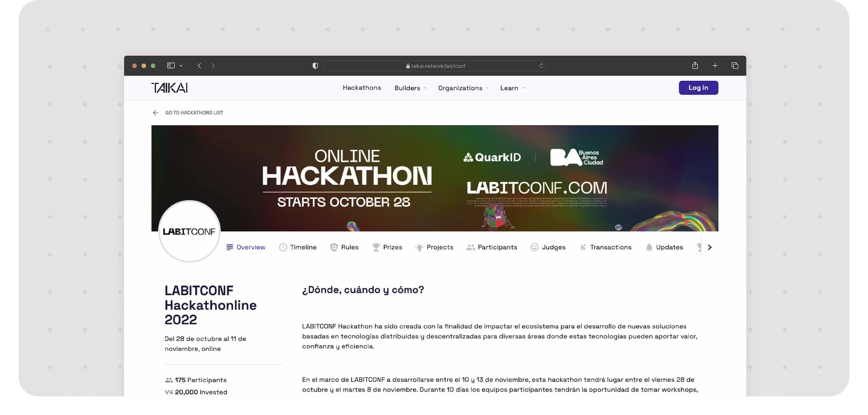The image size is (868, 415).
Task: Click the Log in button
Action: click(698, 88)
